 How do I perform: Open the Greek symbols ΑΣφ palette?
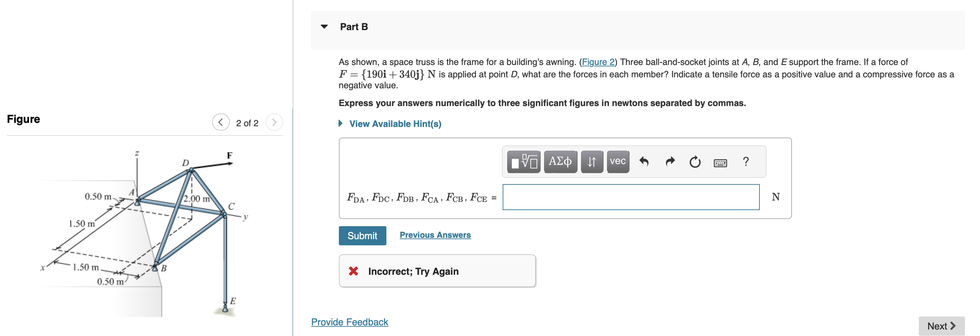560,162
